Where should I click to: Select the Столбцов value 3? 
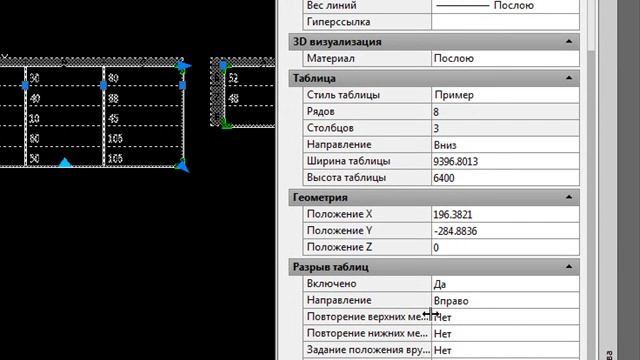[x=505, y=128]
